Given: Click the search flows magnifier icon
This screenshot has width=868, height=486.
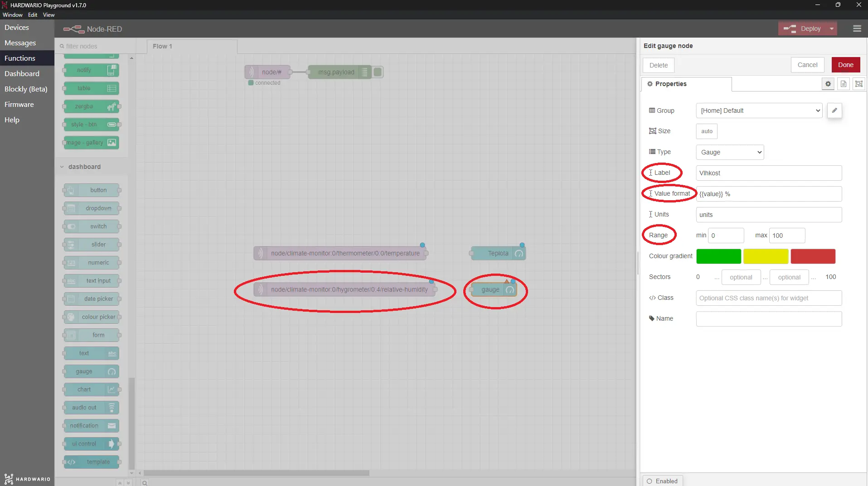Looking at the screenshot, I should [145, 483].
